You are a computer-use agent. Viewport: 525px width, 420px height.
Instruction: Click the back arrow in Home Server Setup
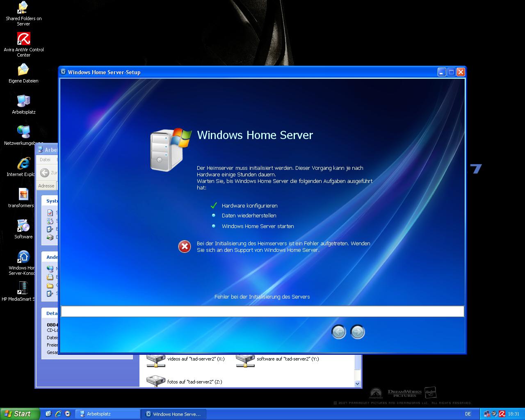(x=339, y=332)
